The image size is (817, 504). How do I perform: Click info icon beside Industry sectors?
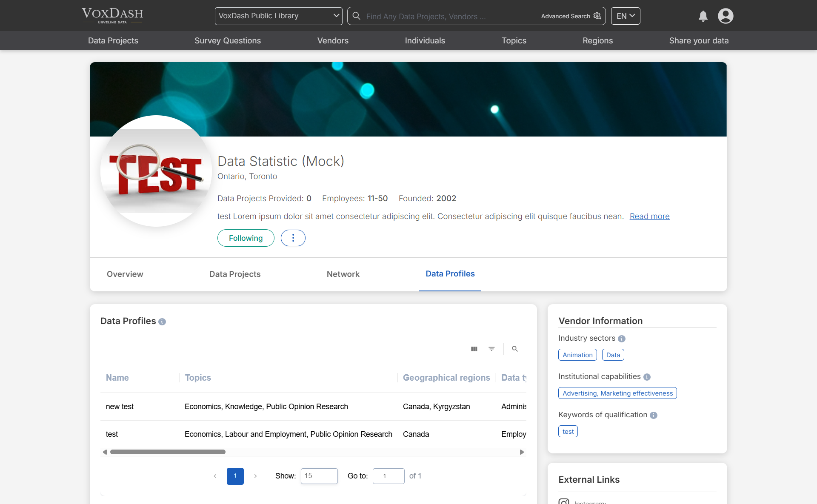[622, 339]
